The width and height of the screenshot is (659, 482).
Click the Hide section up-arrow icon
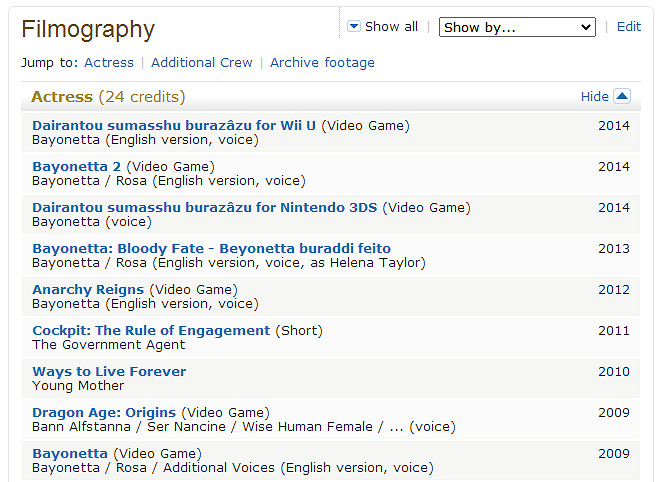(622, 97)
